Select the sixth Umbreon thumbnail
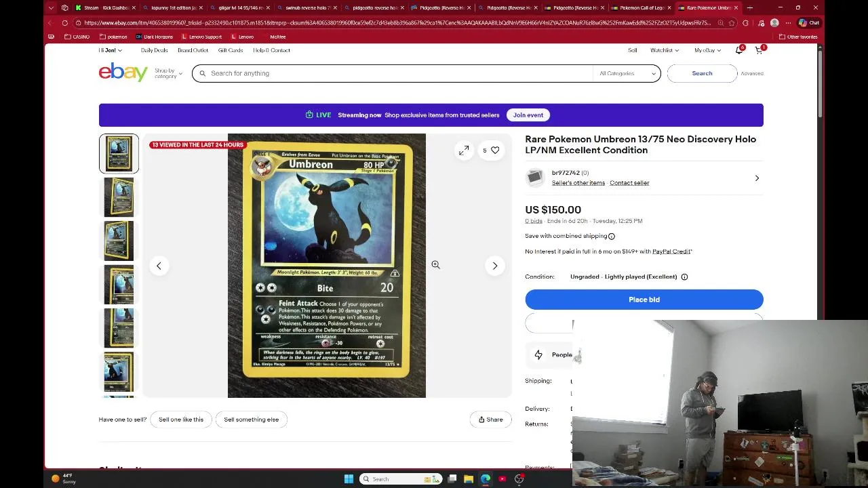 pos(119,371)
